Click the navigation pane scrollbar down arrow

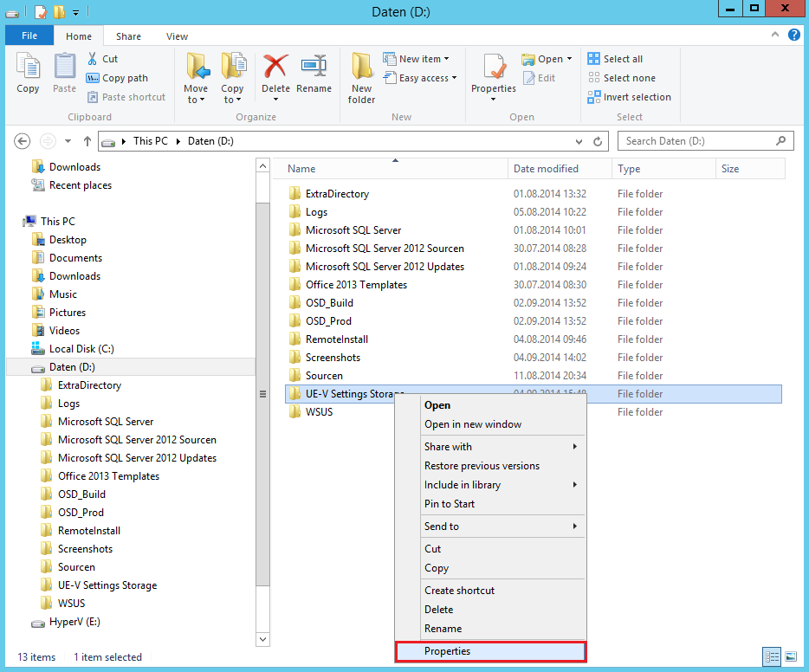[262, 639]
